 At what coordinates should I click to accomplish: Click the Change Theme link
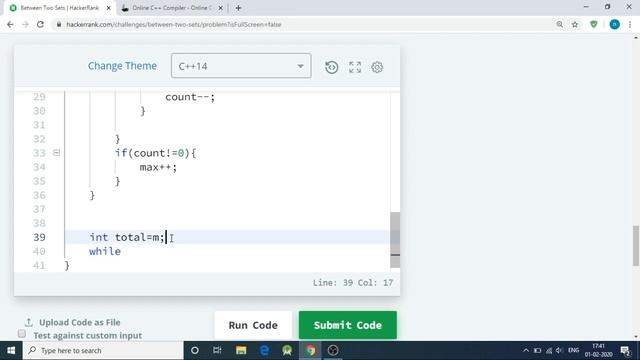tap(122, 66)
